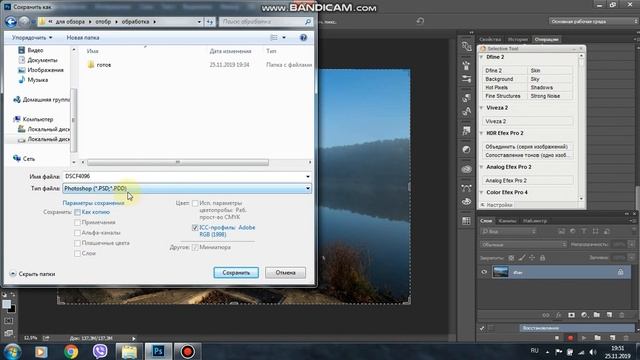Viewport: 640px width, 360px height.
Task: Toggle the 'Альфа-каналы' checkbox
Action: (77, 233)
